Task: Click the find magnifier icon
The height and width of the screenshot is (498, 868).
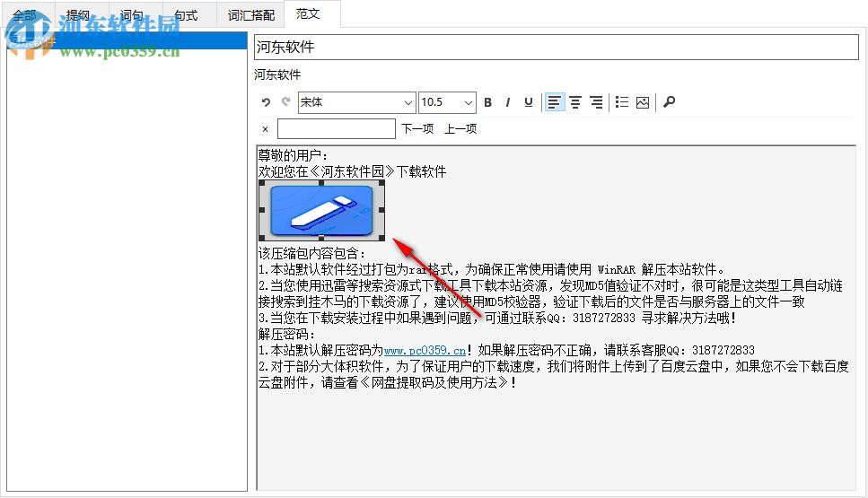Action: click(x=669, y=102)
